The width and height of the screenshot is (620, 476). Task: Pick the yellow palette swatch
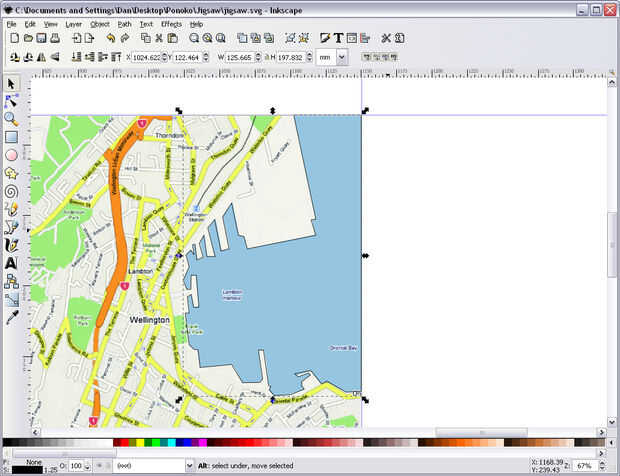(140, 442)
